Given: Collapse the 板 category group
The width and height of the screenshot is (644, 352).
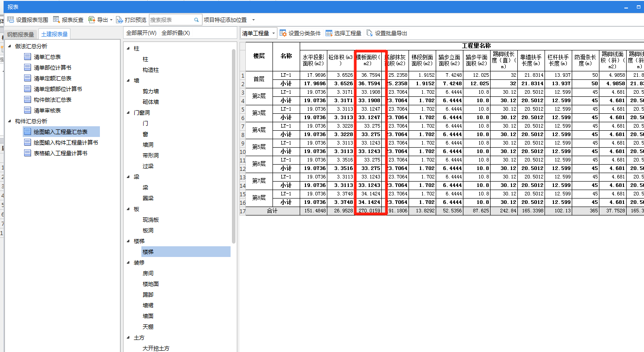Looking at the screenshot, I should tap(128, 209).
